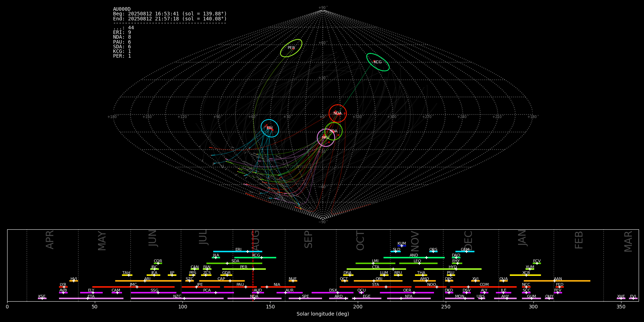
Task: Click the MAR month label
Action: click(x=628, y=241)
